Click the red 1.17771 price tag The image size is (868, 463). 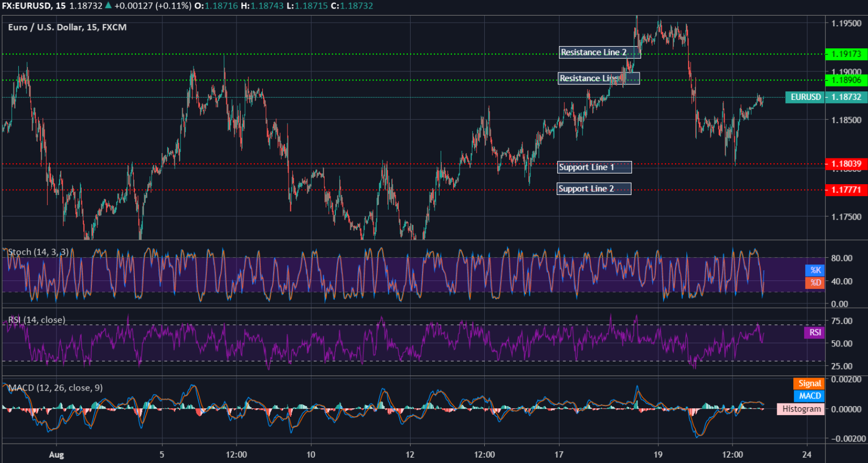click(x=846, y=190)
